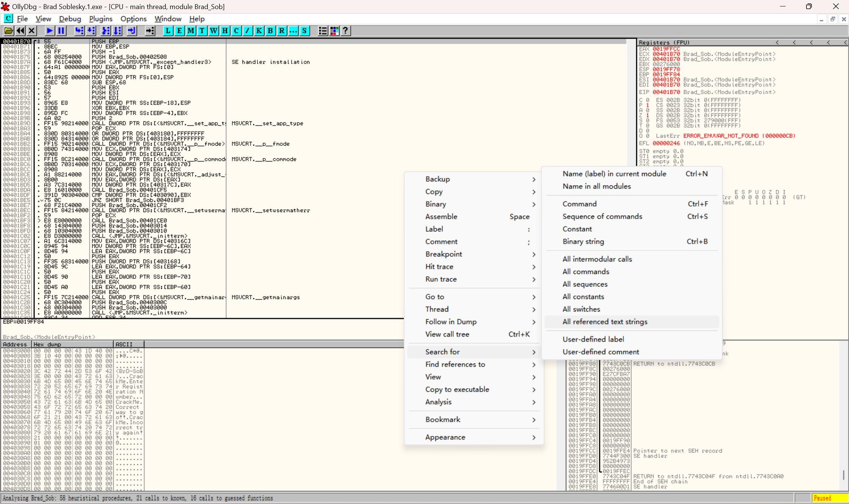The width and height of the screenshot is (849, 504).
Task: Open the Plugins menu
Action: 100,19
